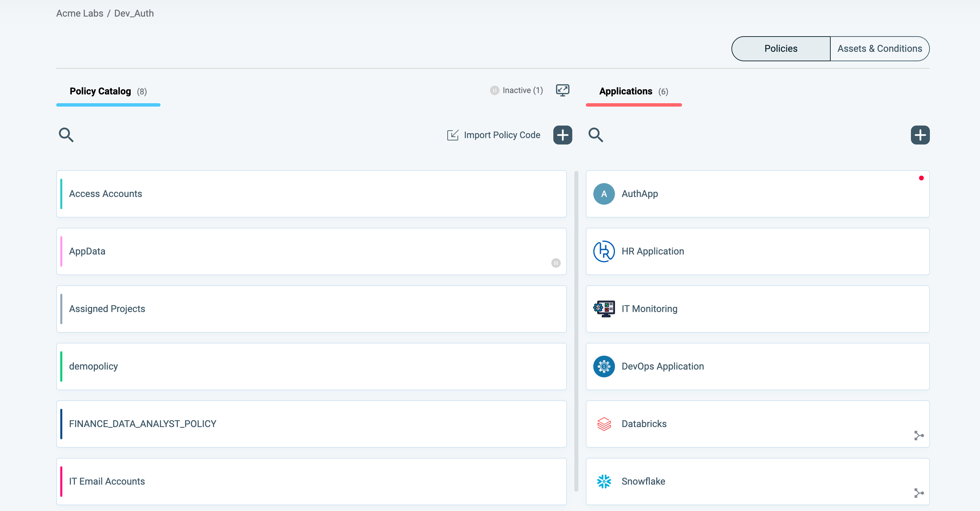Click the Policy Catalog search magnifier icon
Screen dimensions: 980x511
click(x=66, y=135)
